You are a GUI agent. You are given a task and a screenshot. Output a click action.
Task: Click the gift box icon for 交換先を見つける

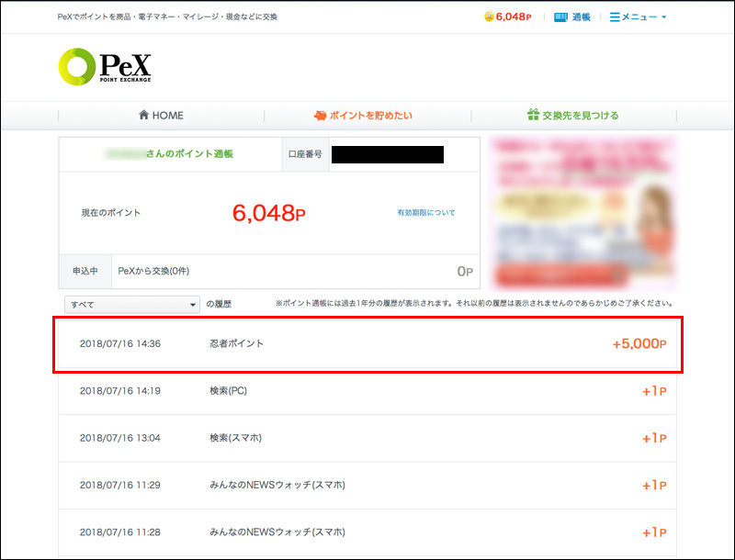533,115
